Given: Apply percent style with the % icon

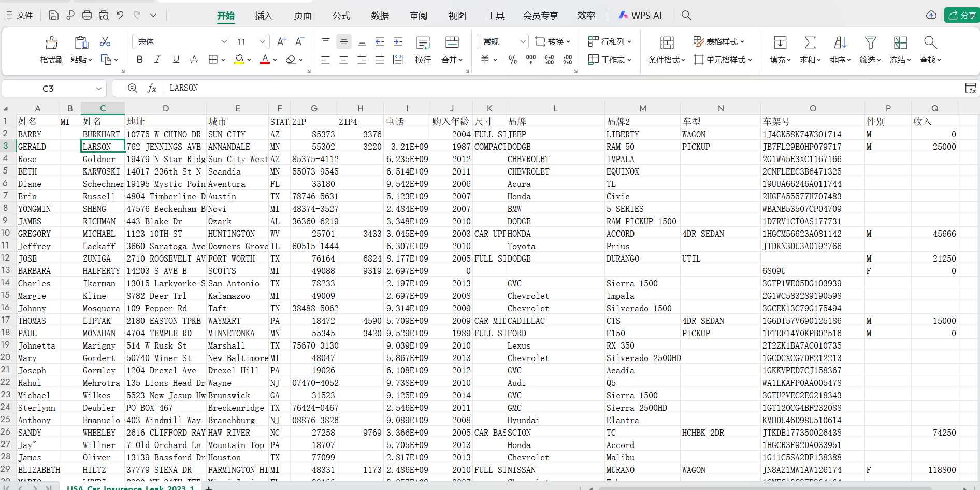Looking at the screenshot, I should click(513, 60).
